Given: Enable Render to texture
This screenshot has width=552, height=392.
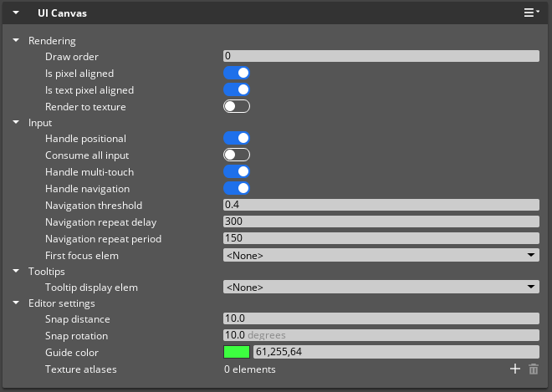Looking at the screenshot, I should click(237, 106).
